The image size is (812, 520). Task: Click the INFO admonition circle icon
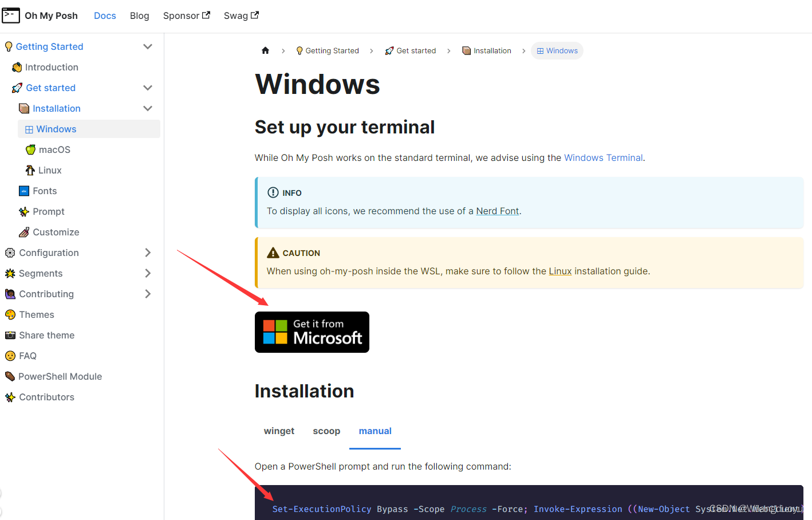pyautogui.click(x=273, y=192)
